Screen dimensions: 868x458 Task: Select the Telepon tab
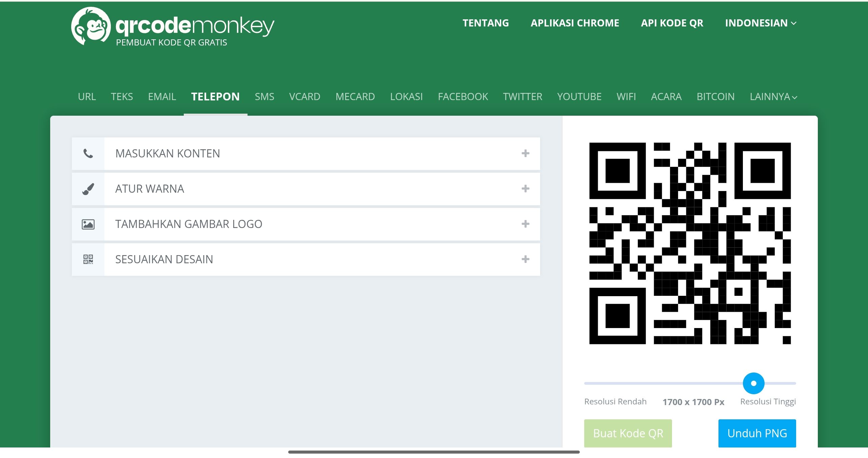click(215, 97)
